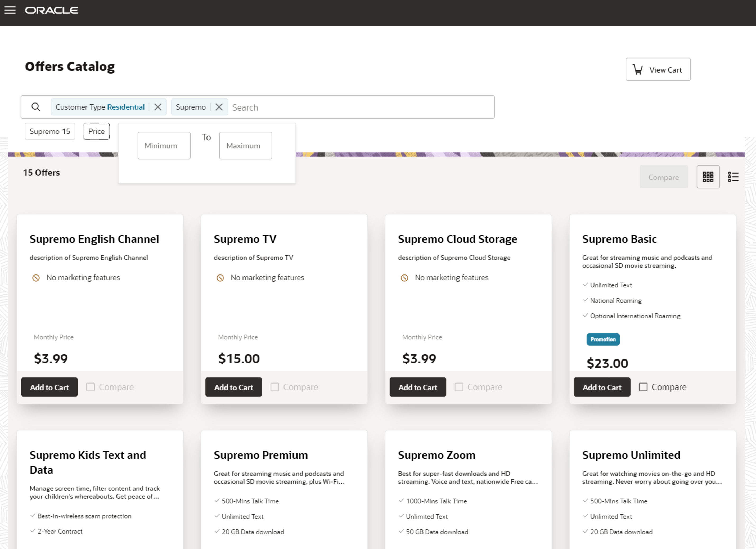Tick the Compare checkbox on Supremo Cloud Storage

[x=459, y=387]
